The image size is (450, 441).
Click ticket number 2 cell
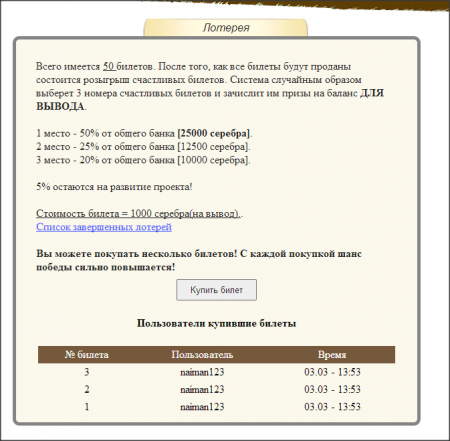(x=87, y=389)
